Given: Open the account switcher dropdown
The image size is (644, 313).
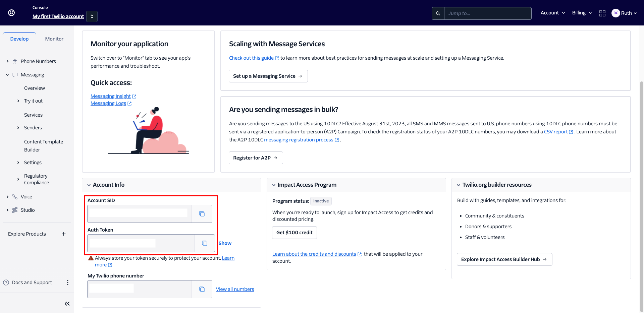Looking at the screenshot, I should (92, 16).
